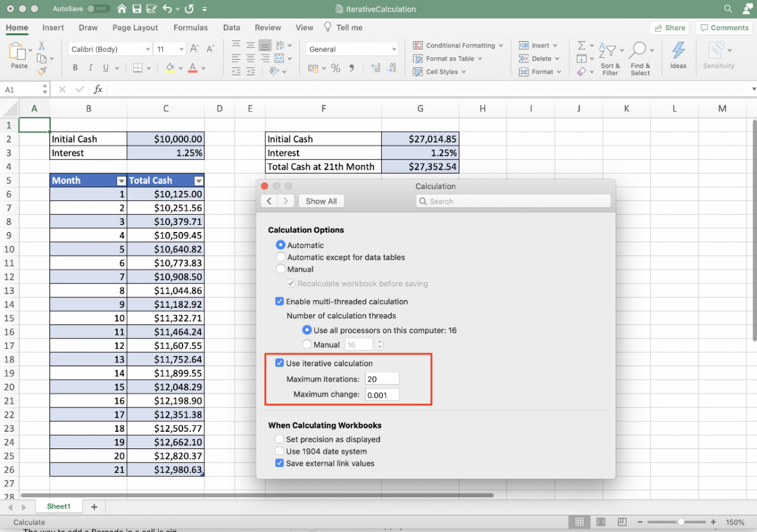Click the Show All button
The width and height of the screenshot is (757, 532).
(x=321, y=201)
